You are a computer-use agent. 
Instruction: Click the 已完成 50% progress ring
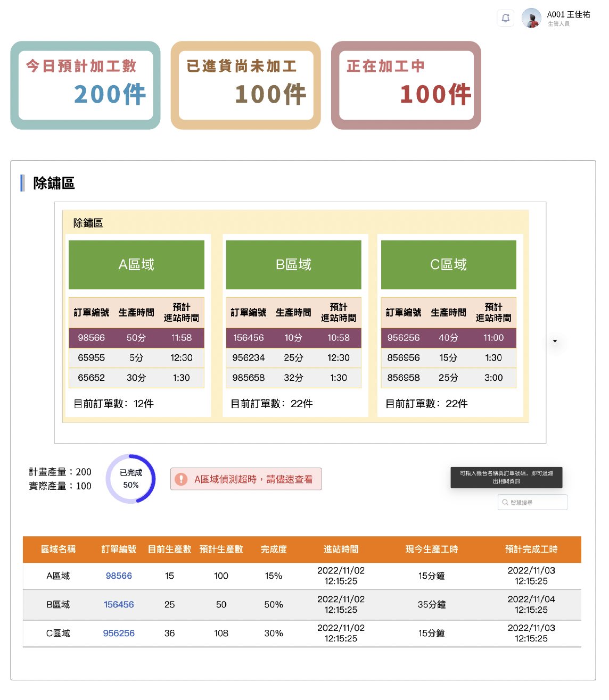tap(130, 479)
